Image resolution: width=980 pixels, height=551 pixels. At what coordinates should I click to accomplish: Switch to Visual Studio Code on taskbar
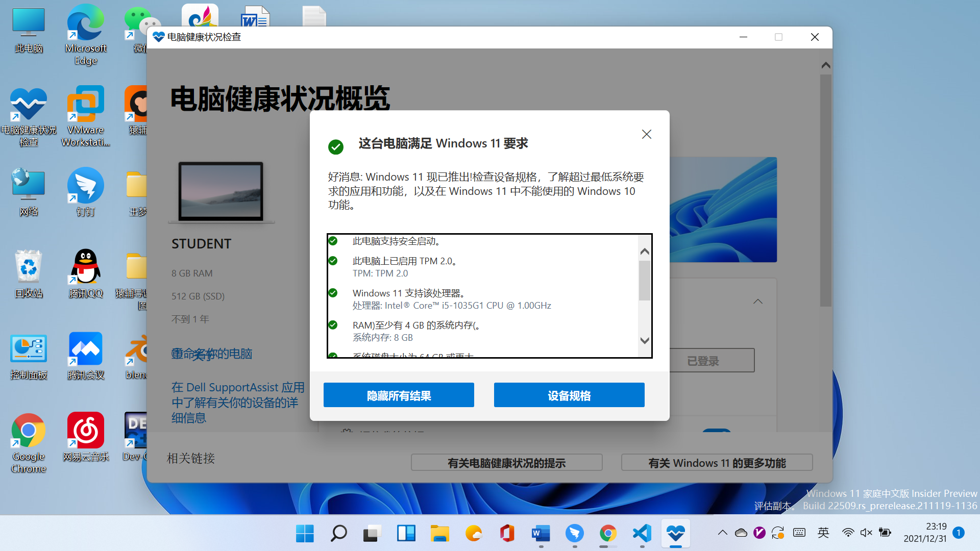642,533
